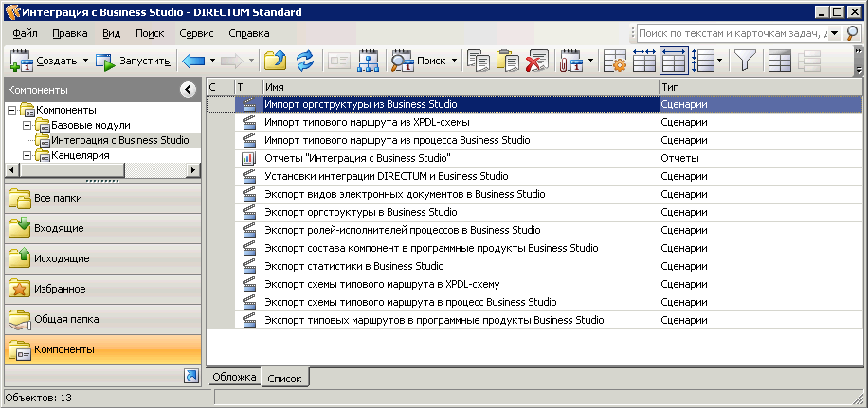Expand the Базовые модули tree node

point(27,125)
